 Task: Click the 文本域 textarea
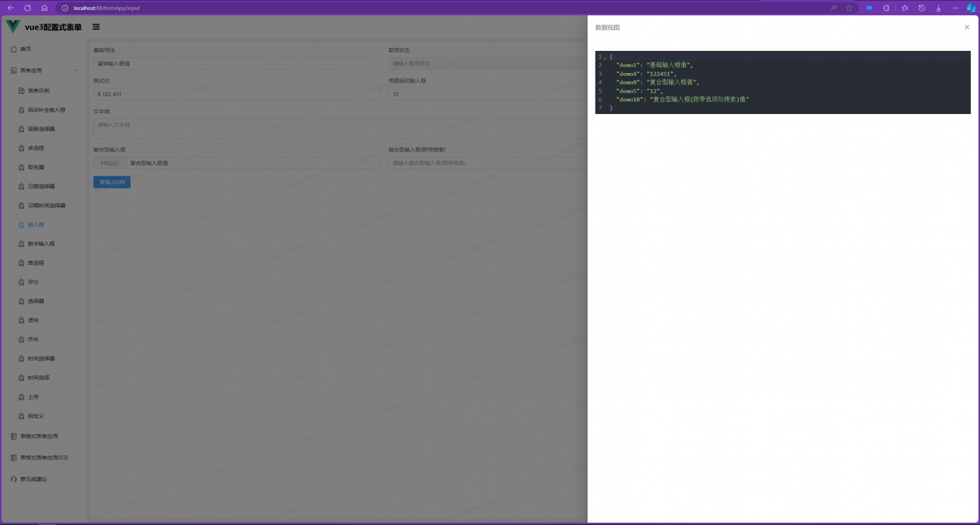[340, 128]
